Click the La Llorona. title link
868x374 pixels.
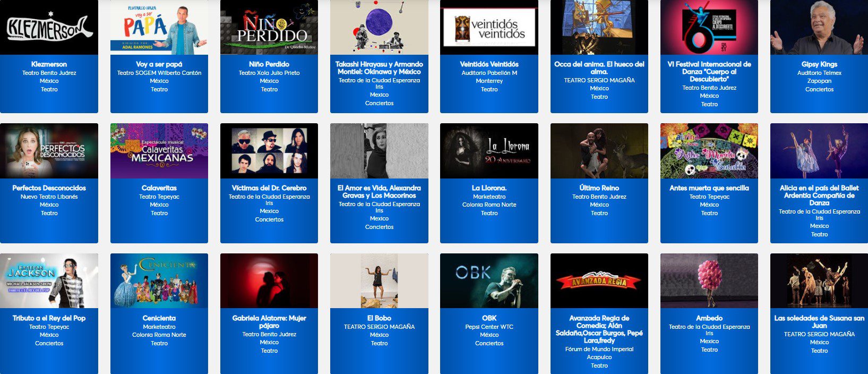(x=489, y=188)
